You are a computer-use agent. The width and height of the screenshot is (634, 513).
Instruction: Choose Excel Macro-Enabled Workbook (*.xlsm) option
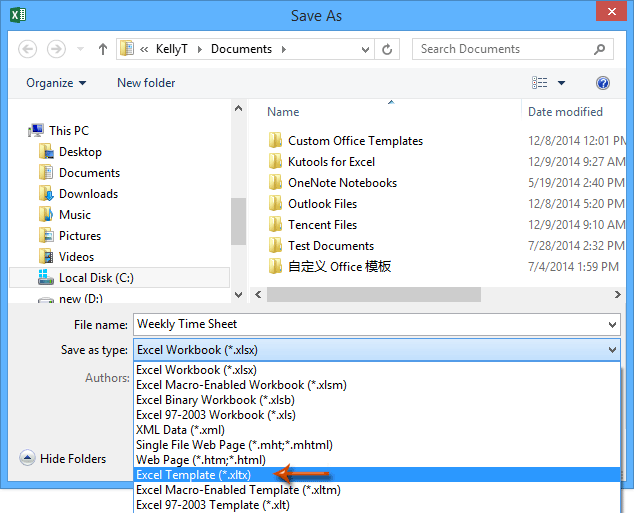220,385
